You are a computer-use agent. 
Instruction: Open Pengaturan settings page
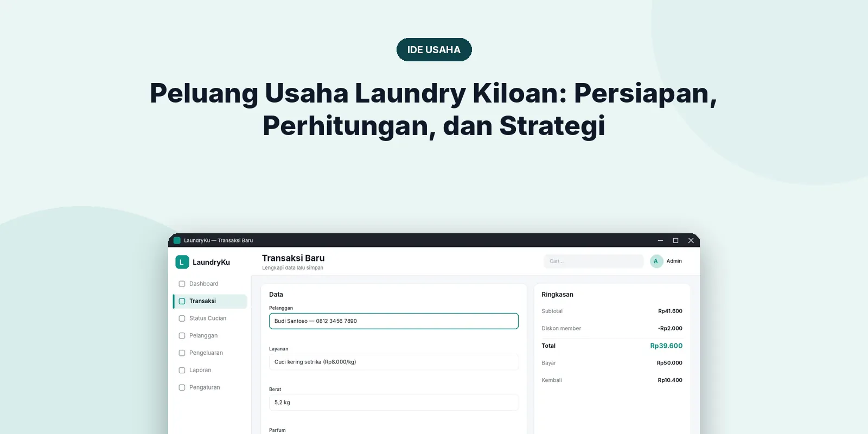tap(210, 387)
